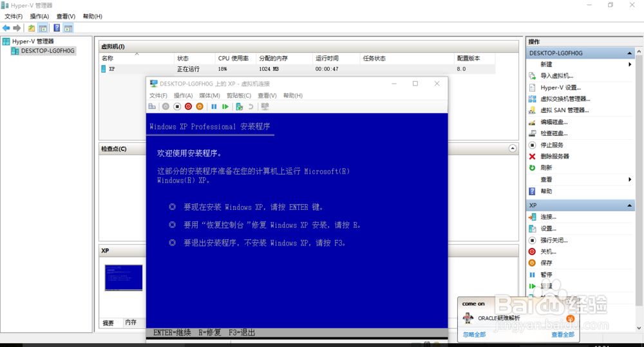
Task: Open 操作(A) menu in Hyper-V Manager
Action: (x=39, y=17)
